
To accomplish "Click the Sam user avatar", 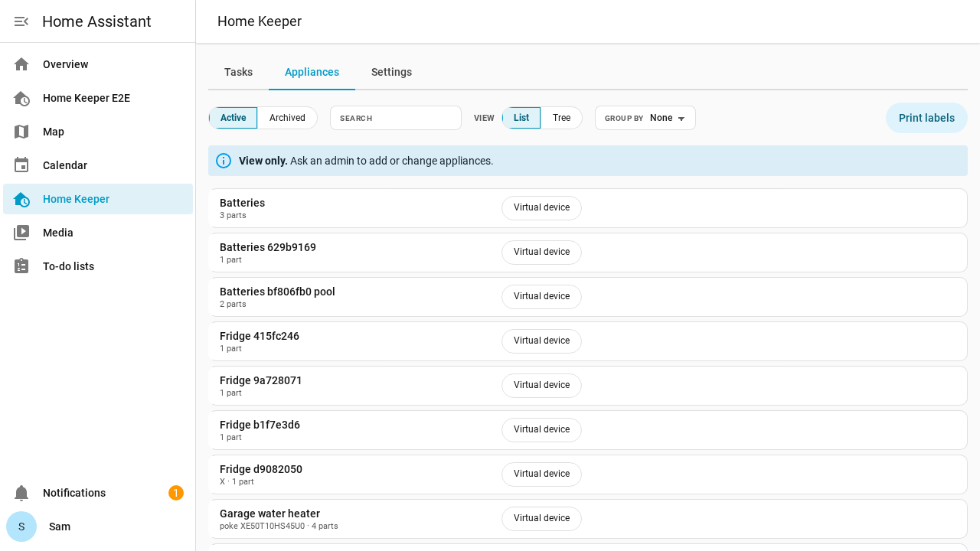I will point(21,527).
